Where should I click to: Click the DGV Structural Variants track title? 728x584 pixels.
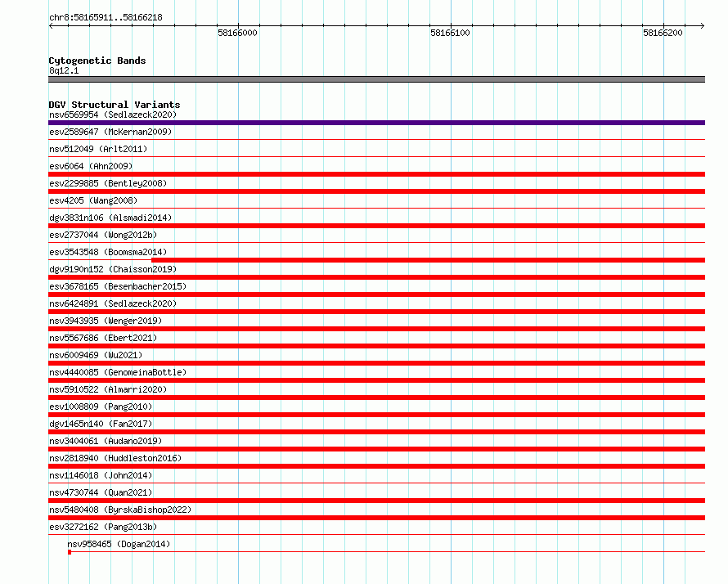[x=115, y=105]
